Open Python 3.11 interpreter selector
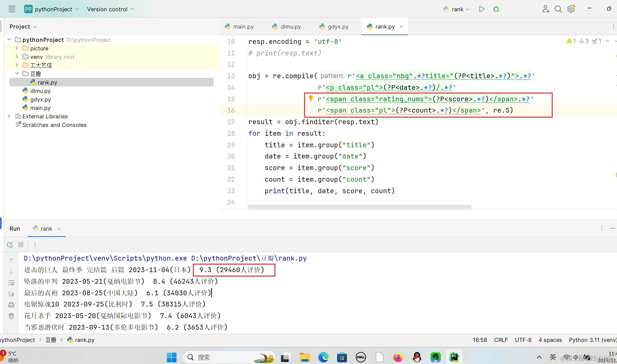 (x=593, y=340)
